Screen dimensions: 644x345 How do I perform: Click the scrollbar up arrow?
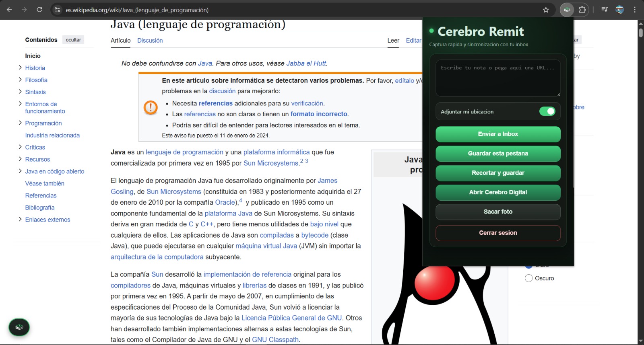pyautogui.click(x=640, y=23)
